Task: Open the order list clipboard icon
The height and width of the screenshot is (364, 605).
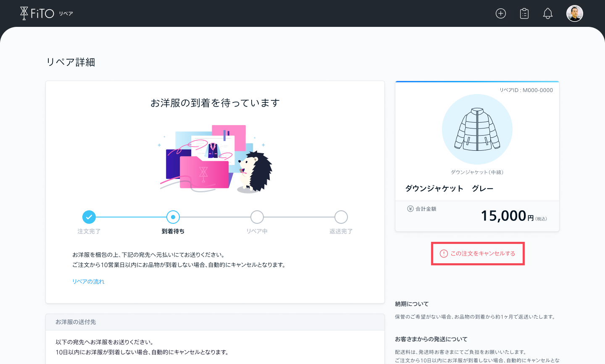Action: click(524, 13)
